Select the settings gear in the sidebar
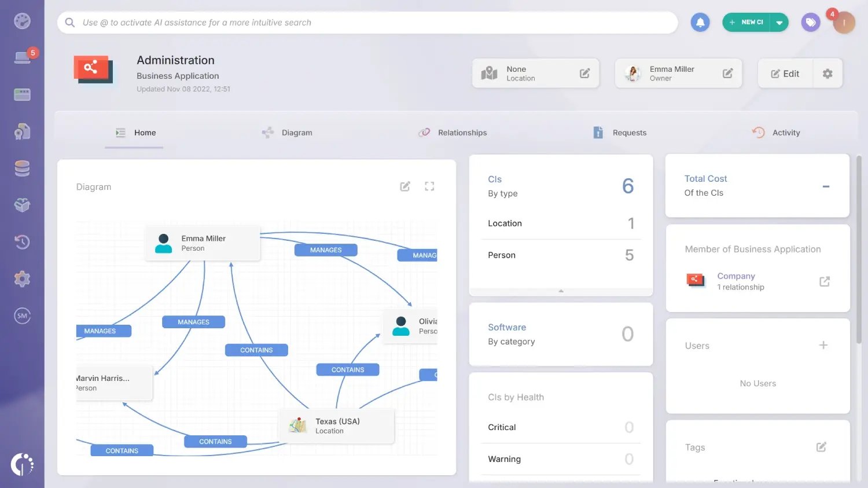 click(x=22, y=278)
